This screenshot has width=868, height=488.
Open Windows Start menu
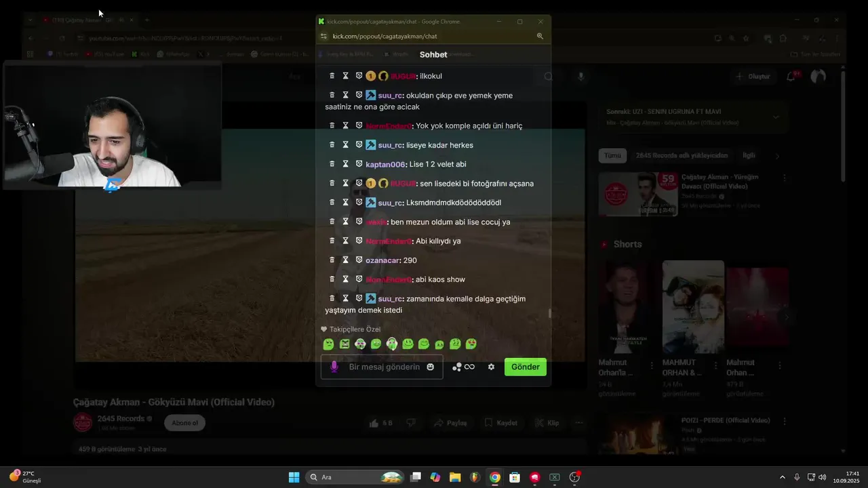coord(294,477)
